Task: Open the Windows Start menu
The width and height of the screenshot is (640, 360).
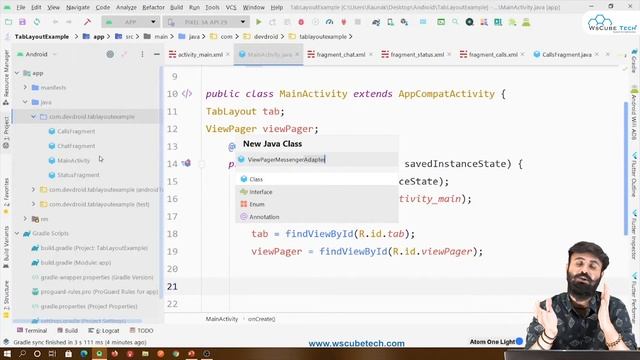Action: [x=7, y=354]
